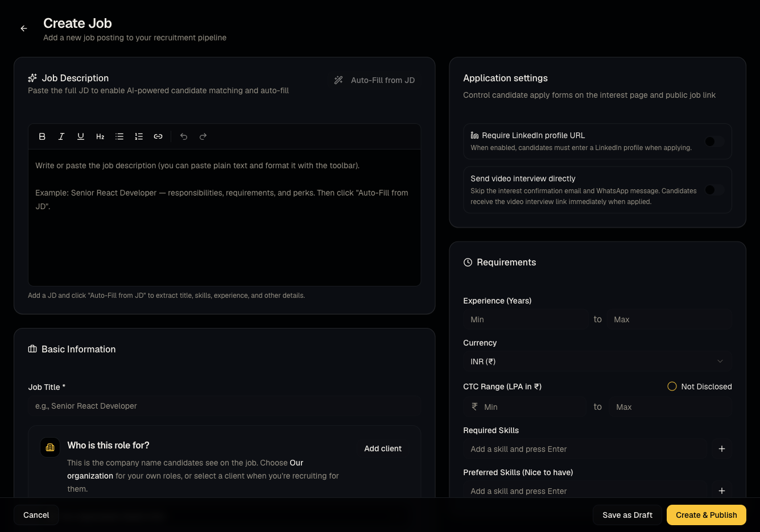The height and width of the screenshot is (532, 760).
Task: Focus the job description text area
Action: [225, 218]
